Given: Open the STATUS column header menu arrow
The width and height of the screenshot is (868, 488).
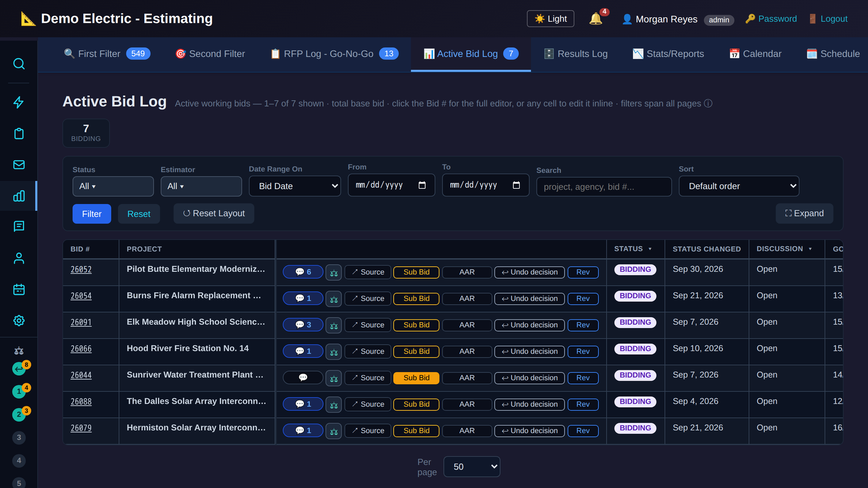Looking at the screenshot, I should coord(650,249).
